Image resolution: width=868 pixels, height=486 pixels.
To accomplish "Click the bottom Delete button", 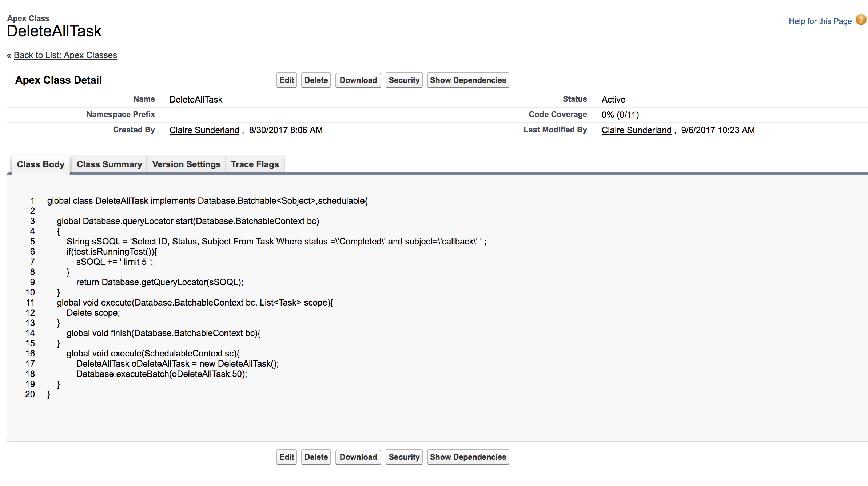I will pyautogui.click(x=316, y=457).
